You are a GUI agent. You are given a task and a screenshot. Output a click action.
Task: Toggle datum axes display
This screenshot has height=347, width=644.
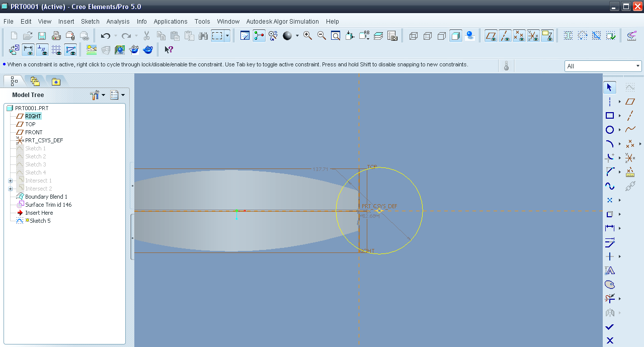tap(505, 36)
